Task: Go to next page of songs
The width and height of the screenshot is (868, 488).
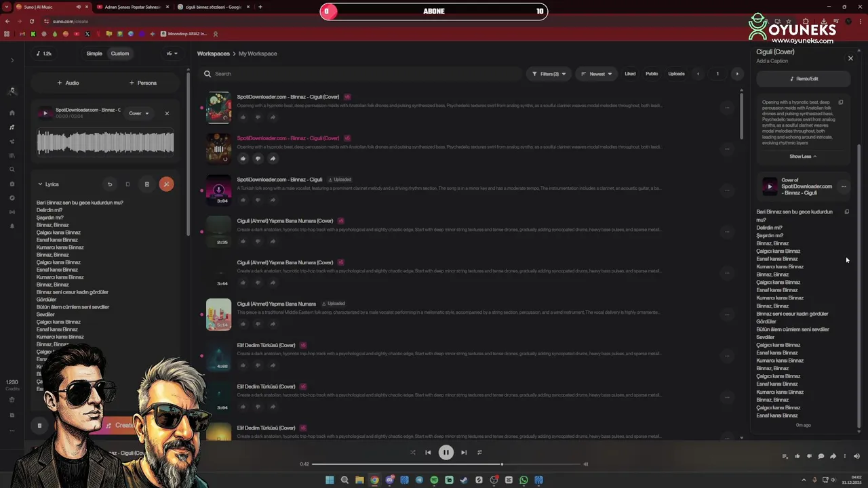Action: point(737,74)
